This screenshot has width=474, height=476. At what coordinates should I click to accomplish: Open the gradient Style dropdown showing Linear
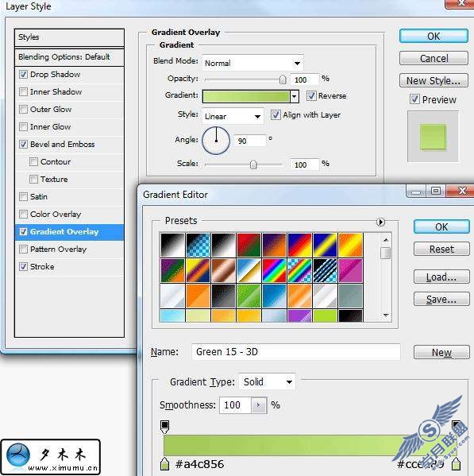click(x=233, y=116)
